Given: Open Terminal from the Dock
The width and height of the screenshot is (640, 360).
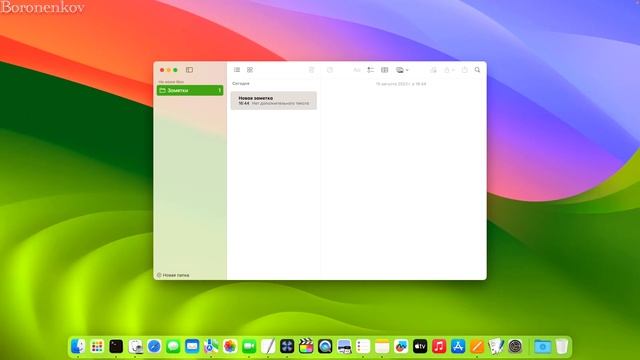Looking at the screenshot, I should 116,346.
